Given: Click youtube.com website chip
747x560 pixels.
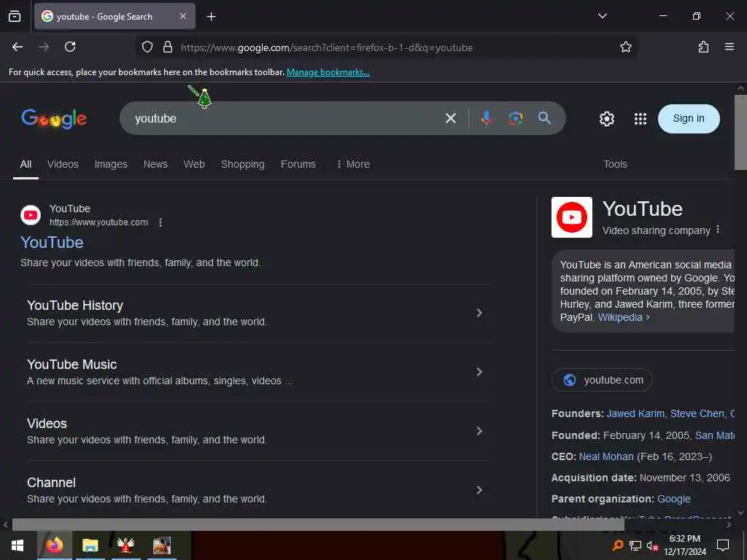Looking at the screenshot, I should click(602, 380).
